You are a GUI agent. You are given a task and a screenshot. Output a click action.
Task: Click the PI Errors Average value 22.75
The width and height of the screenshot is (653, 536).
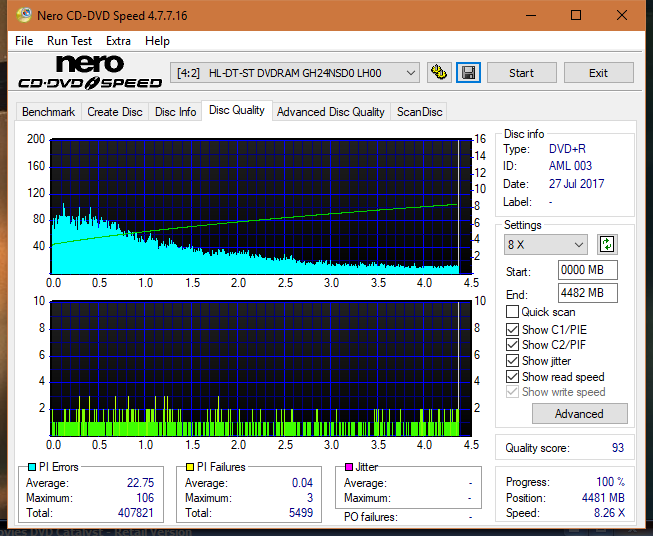[x=140, y=483]
